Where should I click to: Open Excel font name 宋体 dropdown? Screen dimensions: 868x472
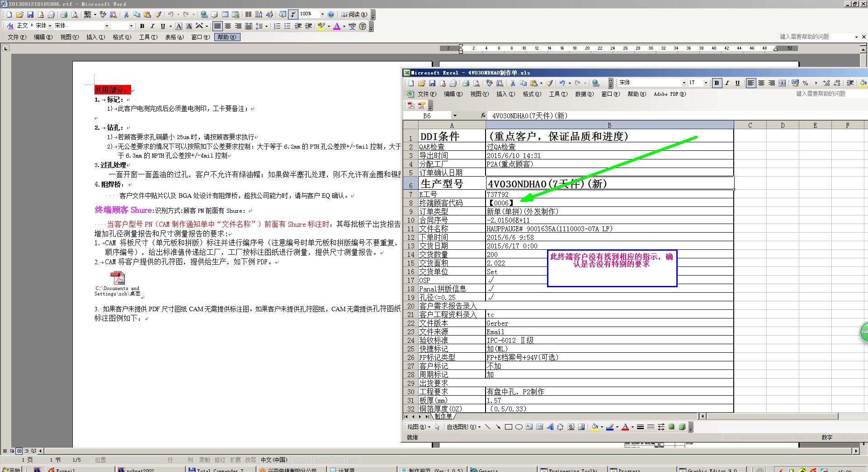click(x=684, y=83)
